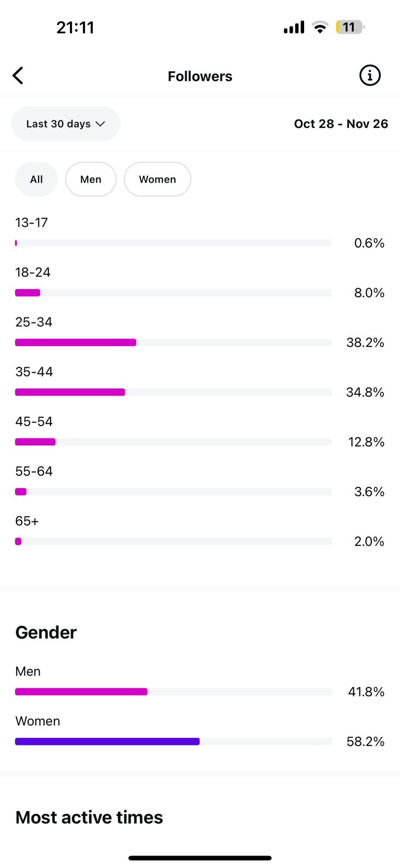Filter followers by Women
Viewport: 400px width, 868px height.
(x=157, y=180)
